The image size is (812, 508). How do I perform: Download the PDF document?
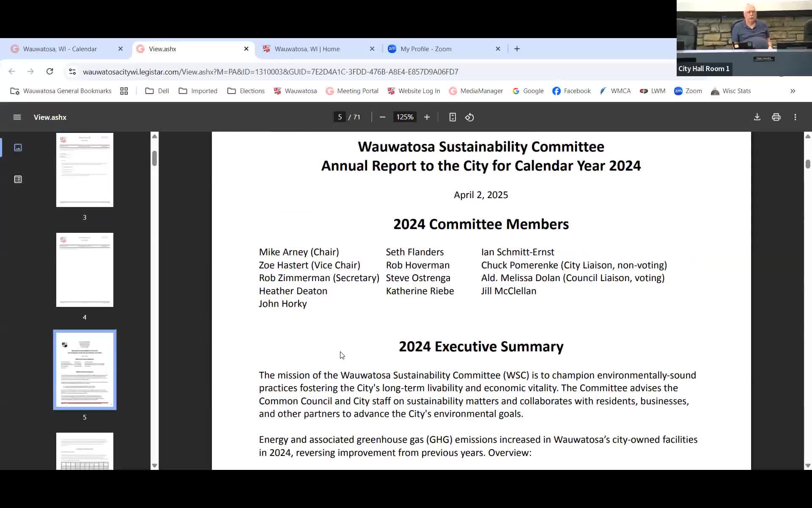tap(757, 117)
